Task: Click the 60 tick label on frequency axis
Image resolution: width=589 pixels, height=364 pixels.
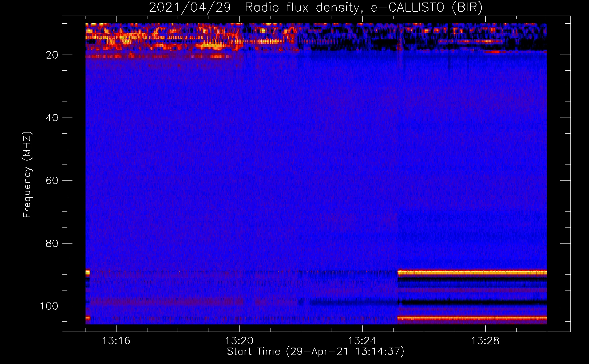Action: [x=52, y=181]
